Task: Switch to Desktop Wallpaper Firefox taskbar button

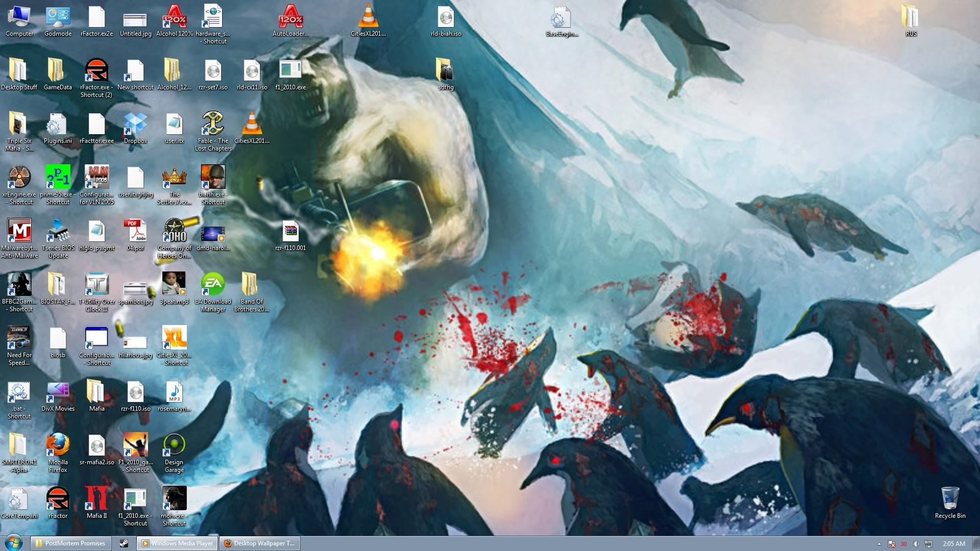Action: (260, 543)
